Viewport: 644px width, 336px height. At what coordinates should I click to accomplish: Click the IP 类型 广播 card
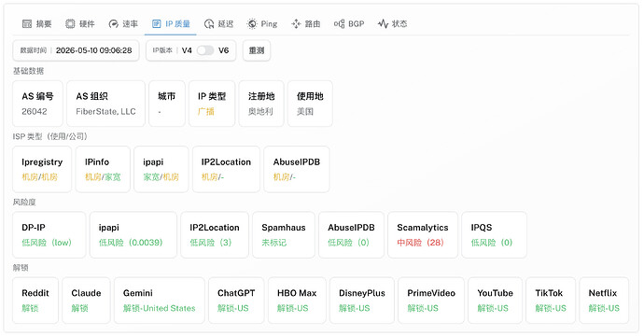(212, 104)
